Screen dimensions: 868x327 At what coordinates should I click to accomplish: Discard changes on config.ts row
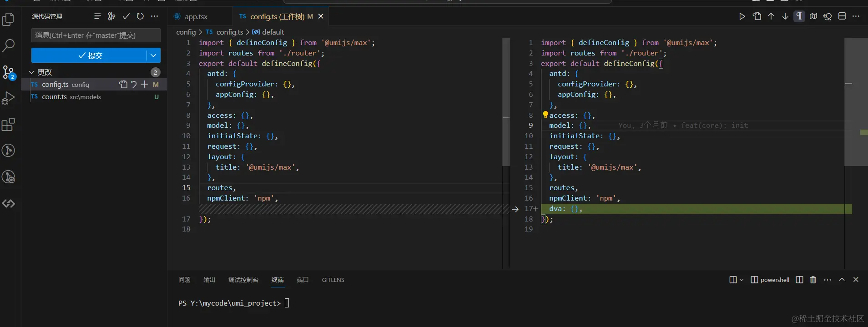[134, 84]
